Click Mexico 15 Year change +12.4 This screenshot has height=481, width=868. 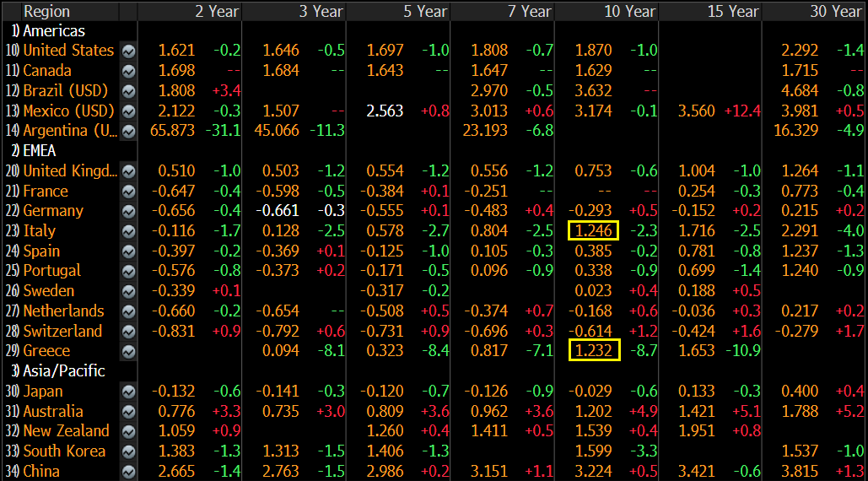pyautogui.click(x=742, y=111)
